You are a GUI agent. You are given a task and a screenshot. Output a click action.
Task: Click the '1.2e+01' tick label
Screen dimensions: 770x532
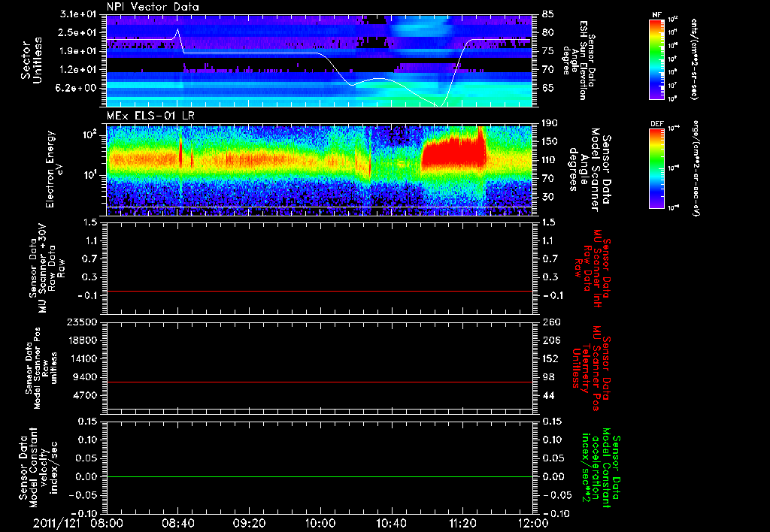coord(78,70)
